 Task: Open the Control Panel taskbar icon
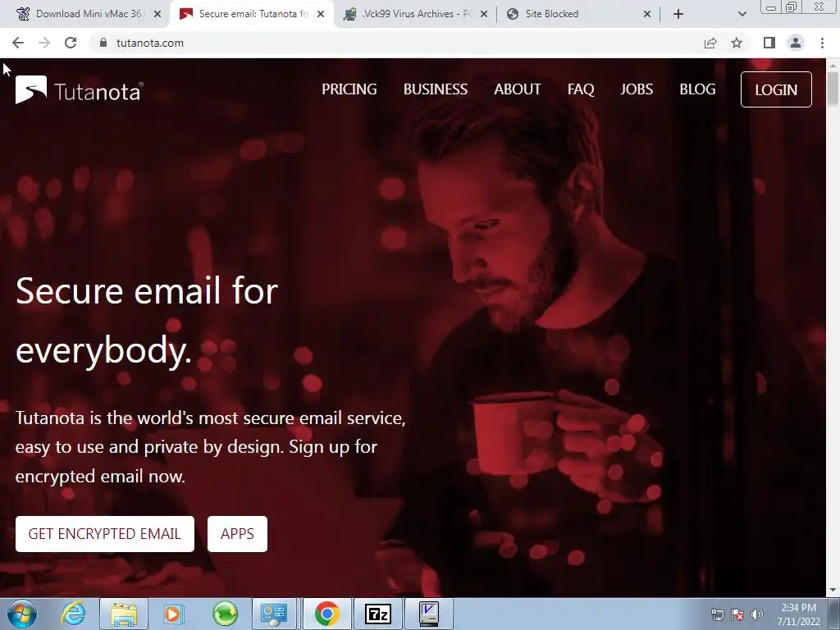[x=275, y=614]
